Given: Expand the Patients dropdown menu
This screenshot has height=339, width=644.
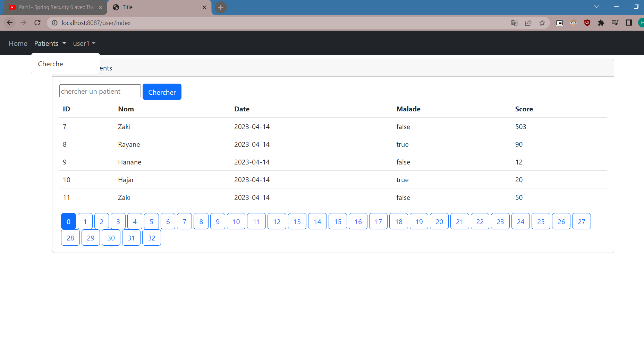Looking at the screenshot, I should click(50, 43).
